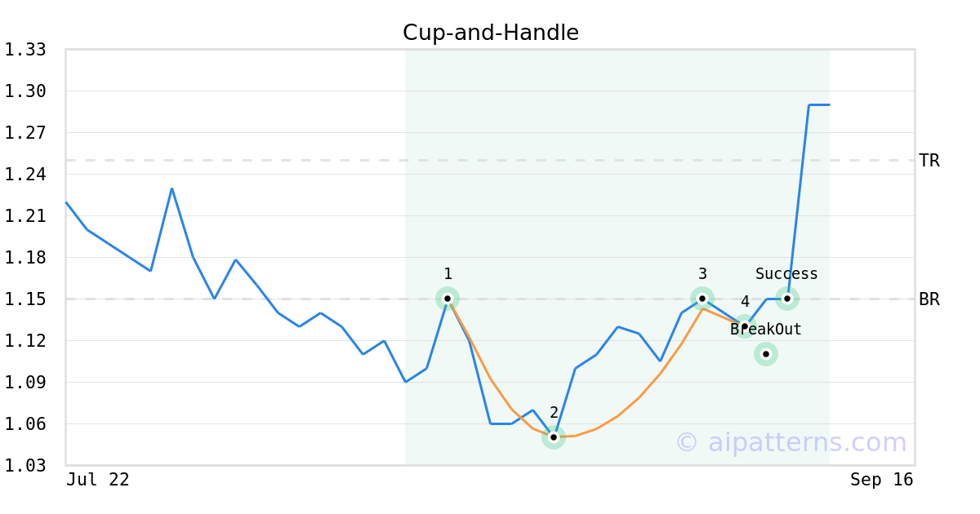Click the Success text label

click(x=786, y=274)
